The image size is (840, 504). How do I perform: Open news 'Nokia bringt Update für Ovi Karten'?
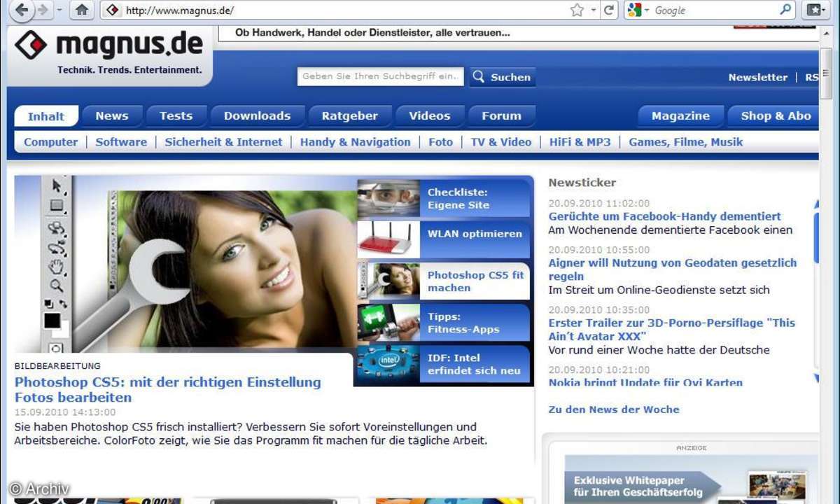tap(645, 382)
